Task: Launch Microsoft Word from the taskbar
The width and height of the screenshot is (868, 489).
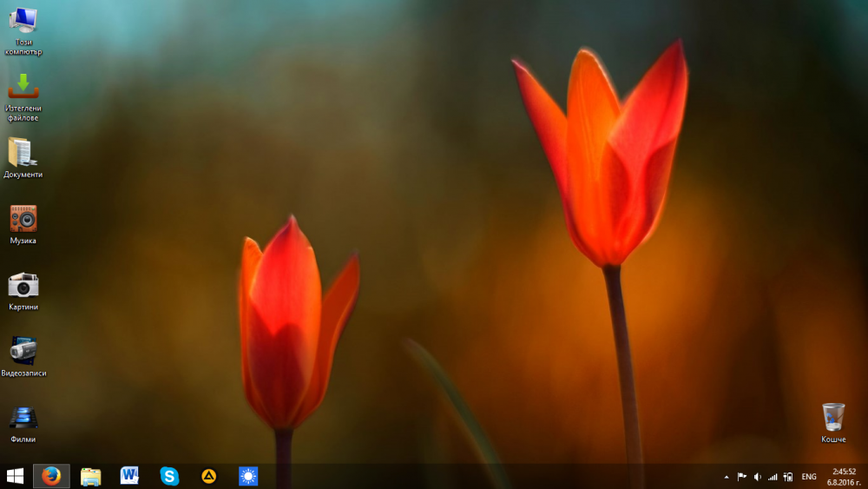Action: pos(129,476)
